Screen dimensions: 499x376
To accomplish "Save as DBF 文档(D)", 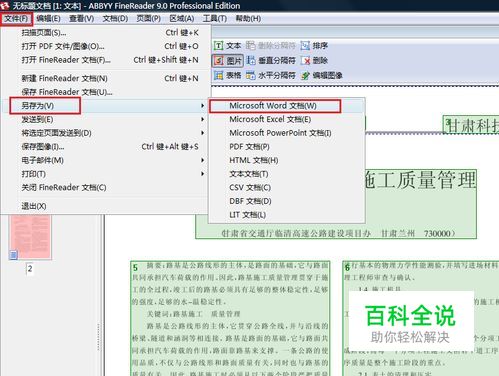I will 287,201.
